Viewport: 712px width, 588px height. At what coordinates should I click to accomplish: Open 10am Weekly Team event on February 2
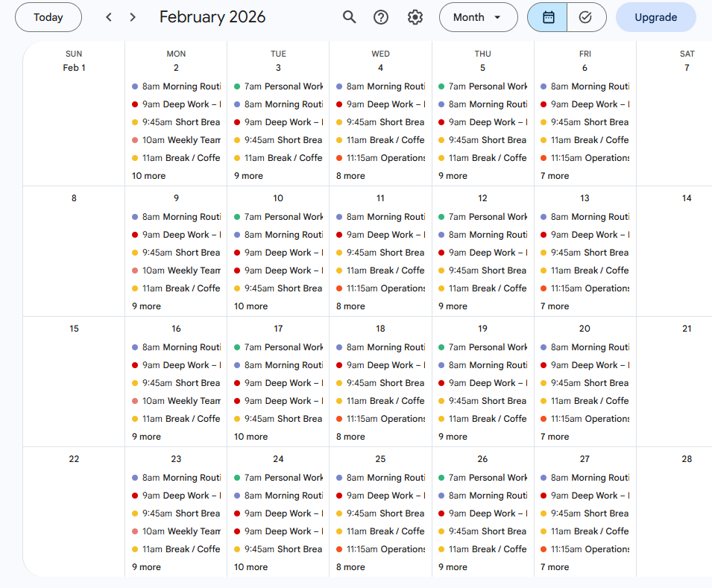(176, 140)
